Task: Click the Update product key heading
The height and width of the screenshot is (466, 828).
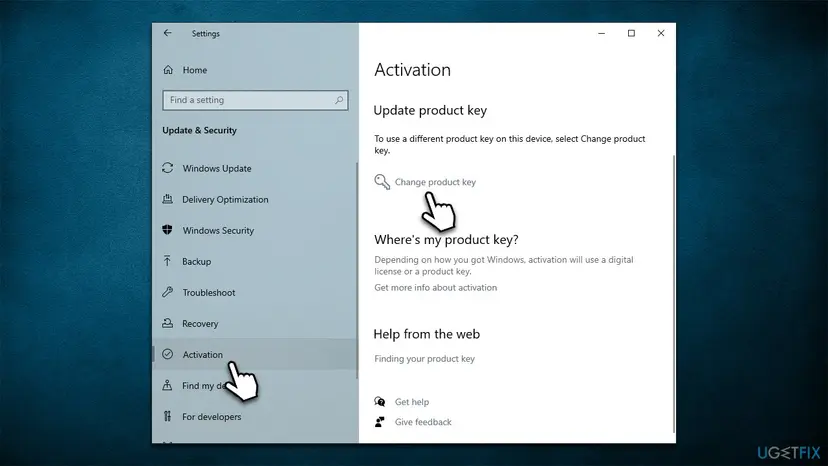Action: 430,110
